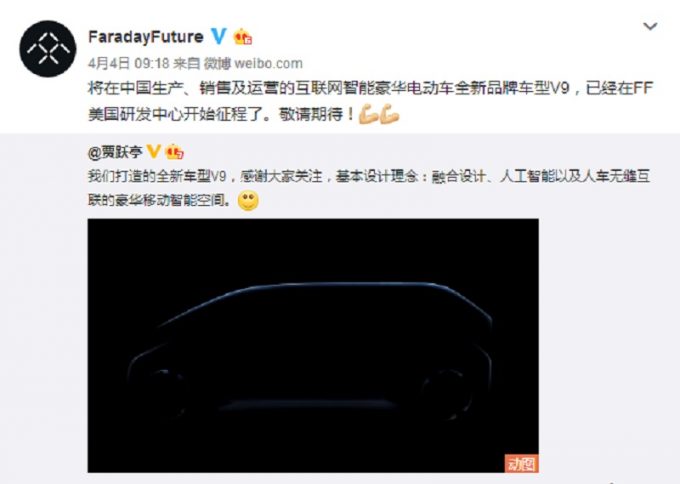Image resolution: width=680 pixels, height=484 pixels.
Task: Click the word 融合设计 in the repost
Action: tap(458, 177)
